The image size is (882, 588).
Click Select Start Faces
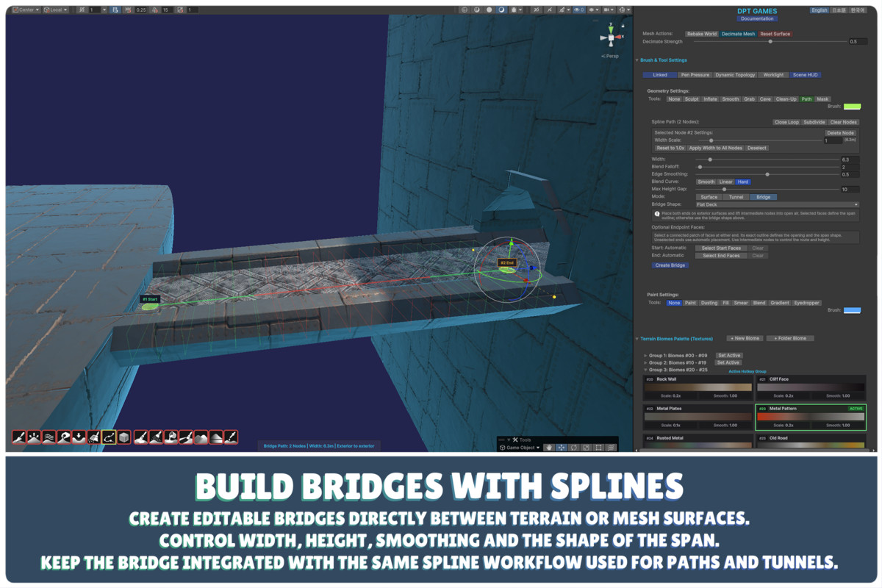721,248
